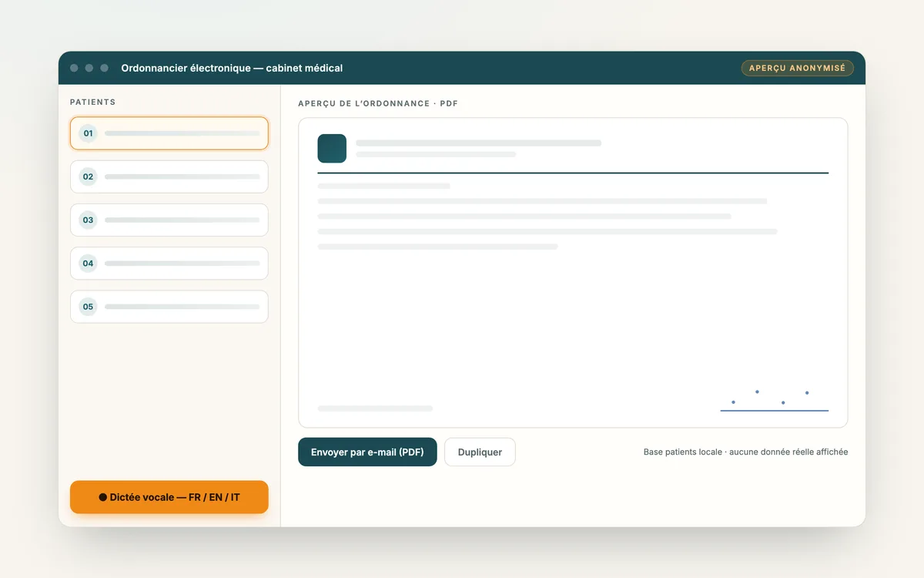The width and height of the screenshot is (924, 578).
Task: Click the first window control dot
Action: coord(74,68)
